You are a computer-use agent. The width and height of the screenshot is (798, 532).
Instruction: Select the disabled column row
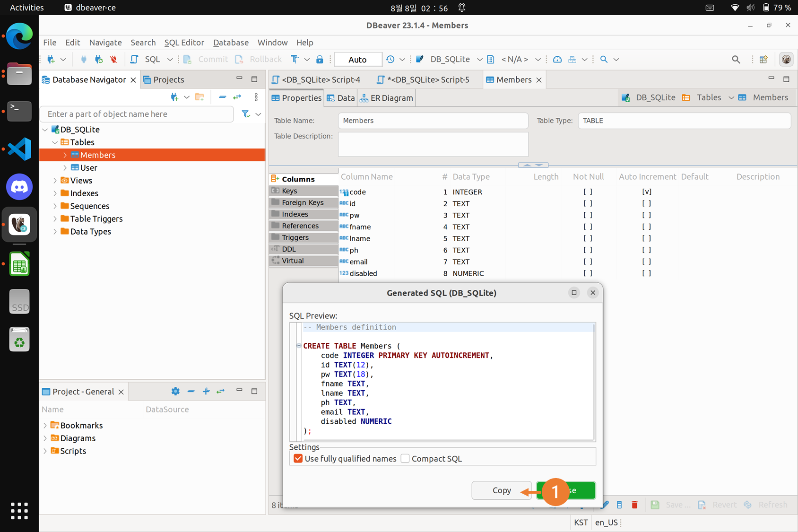(x=567, y=273)
